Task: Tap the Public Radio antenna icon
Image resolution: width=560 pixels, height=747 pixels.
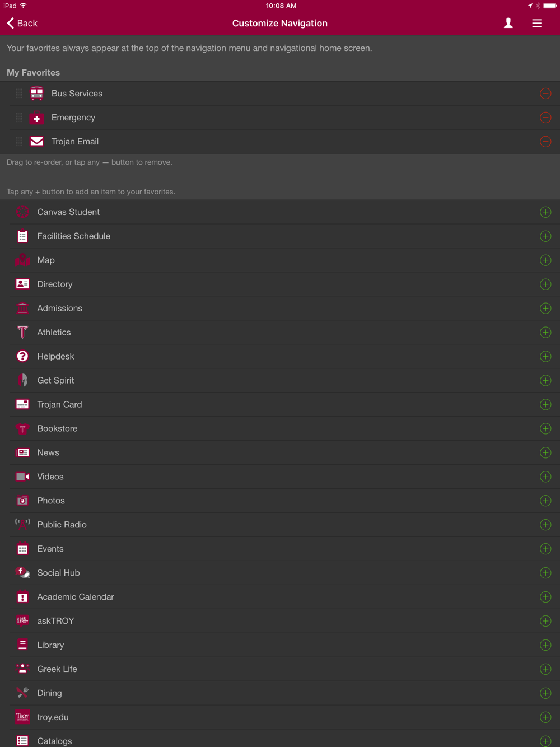Action: pyautogui.click(x=22, y=525)
